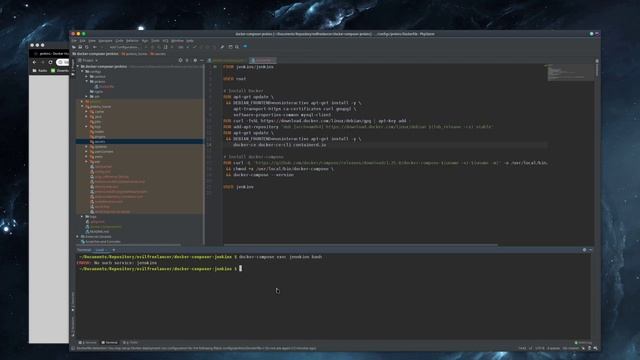Click the Synchronize toolbar icon
Viewport: 640px width, 360px height.
87,47
